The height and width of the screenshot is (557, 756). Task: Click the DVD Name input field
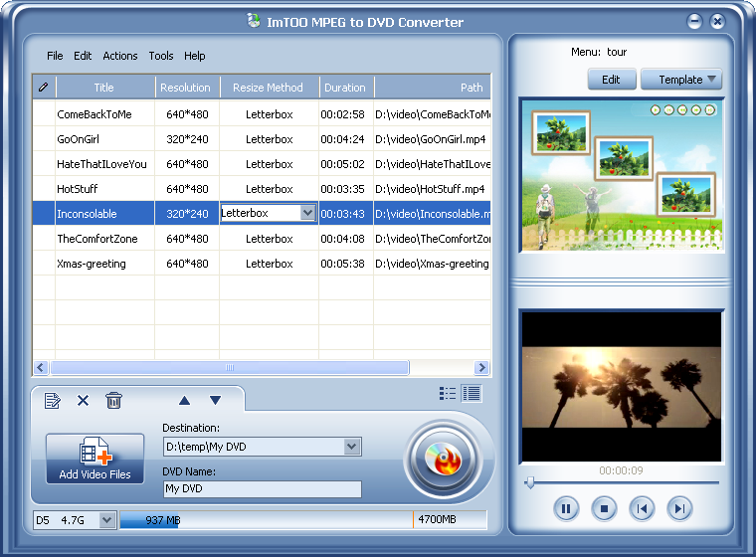[263, 489]
